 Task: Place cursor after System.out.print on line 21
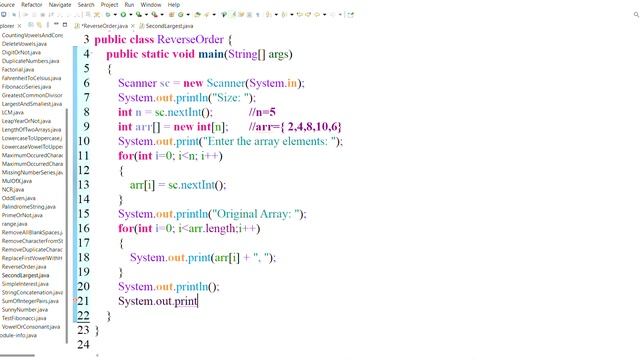click(x=198, y=301)
